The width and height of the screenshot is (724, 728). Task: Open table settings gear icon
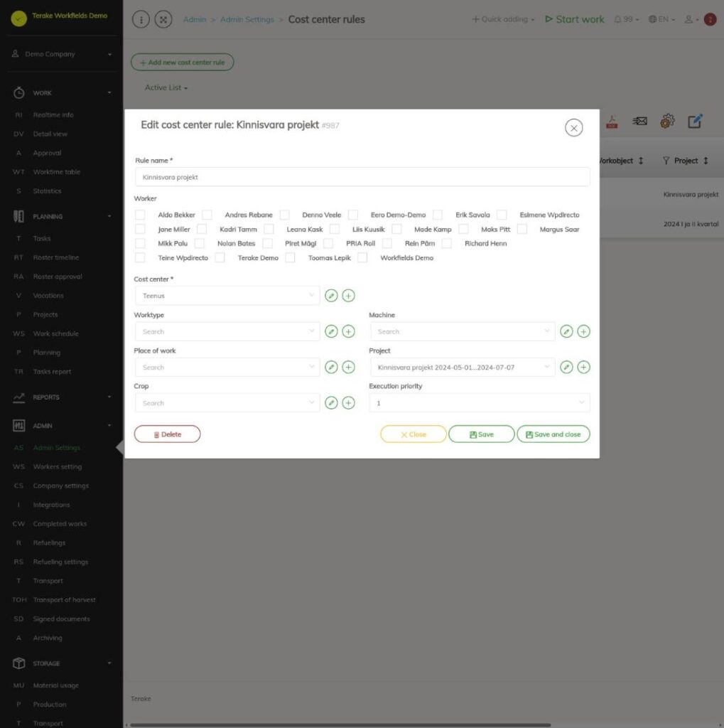667,121
